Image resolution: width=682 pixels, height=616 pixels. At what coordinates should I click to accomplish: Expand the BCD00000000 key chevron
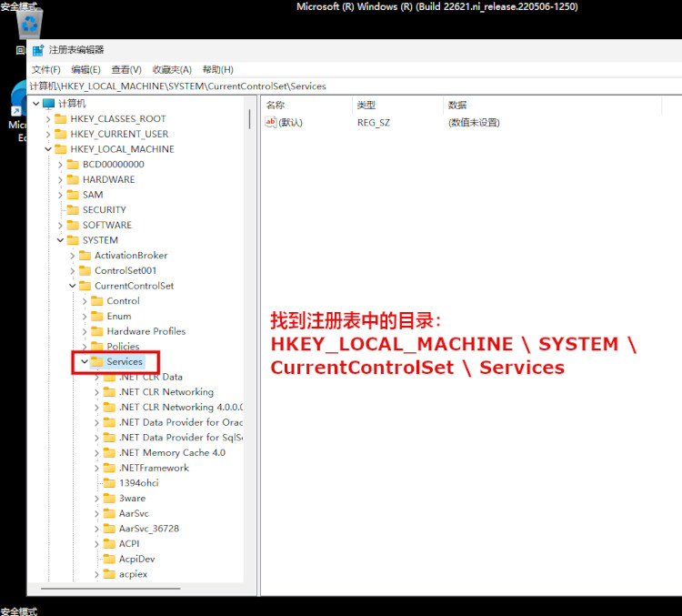(60, 165)
